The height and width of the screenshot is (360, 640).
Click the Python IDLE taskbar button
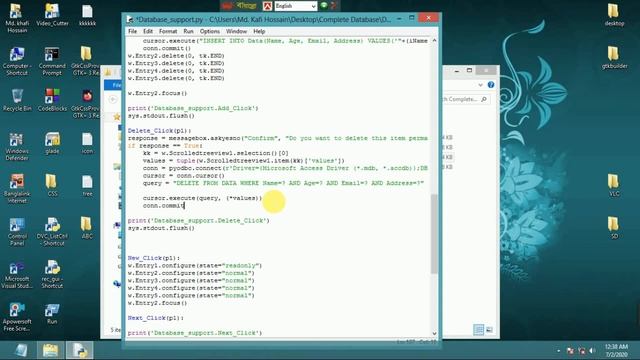click(80, 350)
